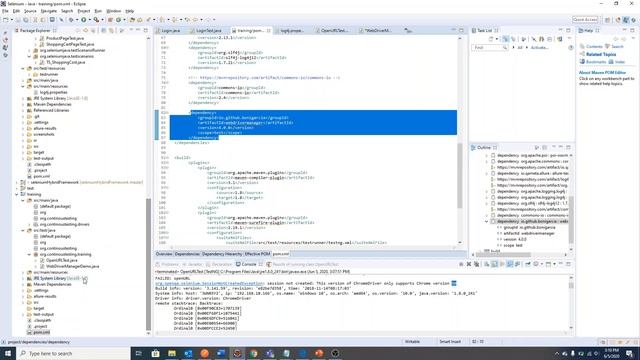Click the Run external tools icon

pos(96,20)
